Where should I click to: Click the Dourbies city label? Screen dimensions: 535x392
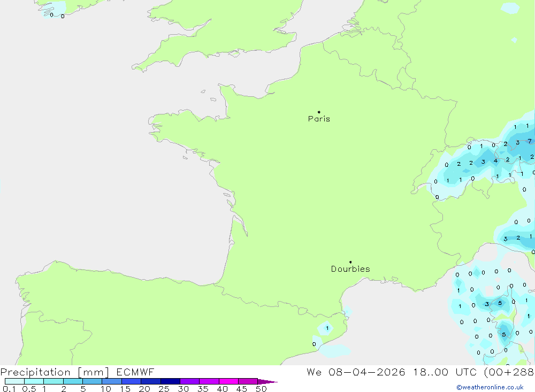pos(350,269)
